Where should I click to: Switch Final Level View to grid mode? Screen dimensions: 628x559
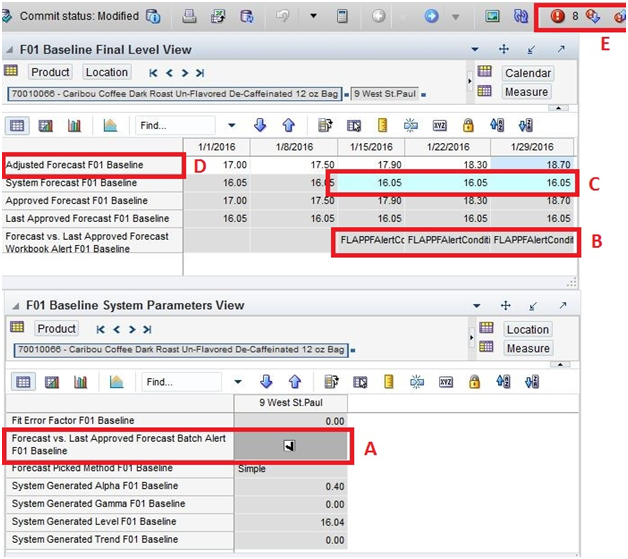(17, 126)
